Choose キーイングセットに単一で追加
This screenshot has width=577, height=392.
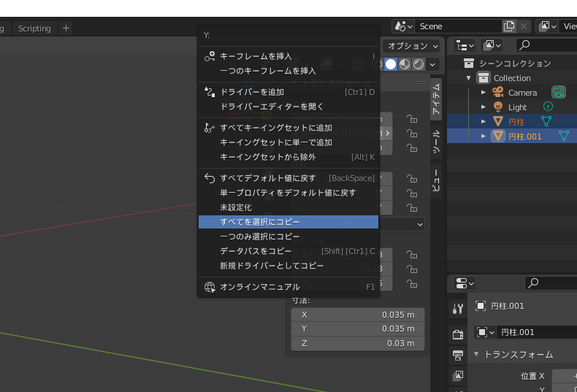[288, 142]
